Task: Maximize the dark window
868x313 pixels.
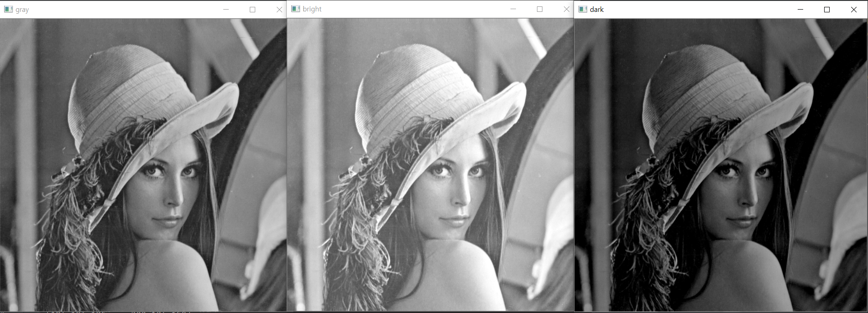Action: pos(827,9)
